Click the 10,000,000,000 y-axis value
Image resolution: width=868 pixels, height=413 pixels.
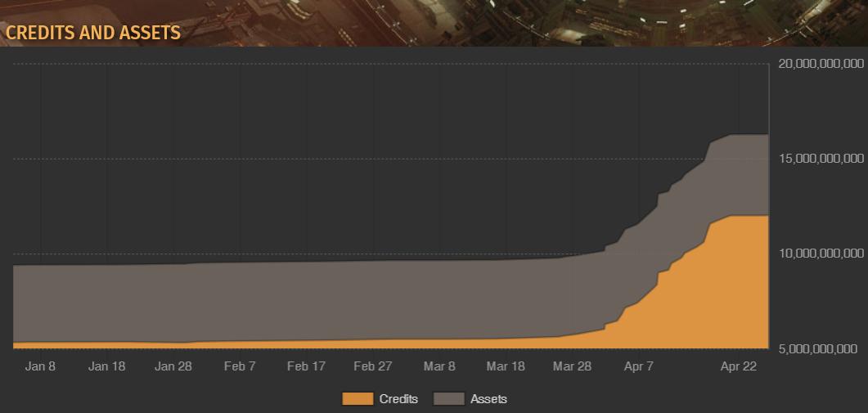pyautogui.click(x=821, y=254)
